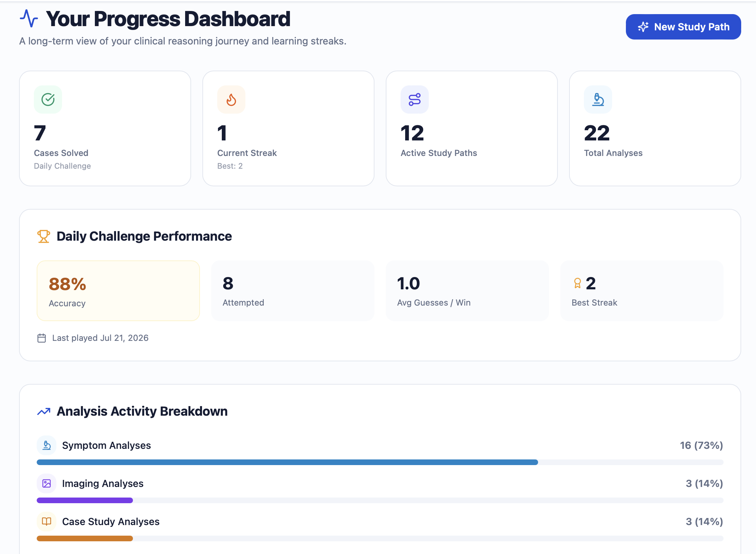Click the pulse icon next to dashboard title
The width and height of the screenshot is (756, 554).
[29, 18]
